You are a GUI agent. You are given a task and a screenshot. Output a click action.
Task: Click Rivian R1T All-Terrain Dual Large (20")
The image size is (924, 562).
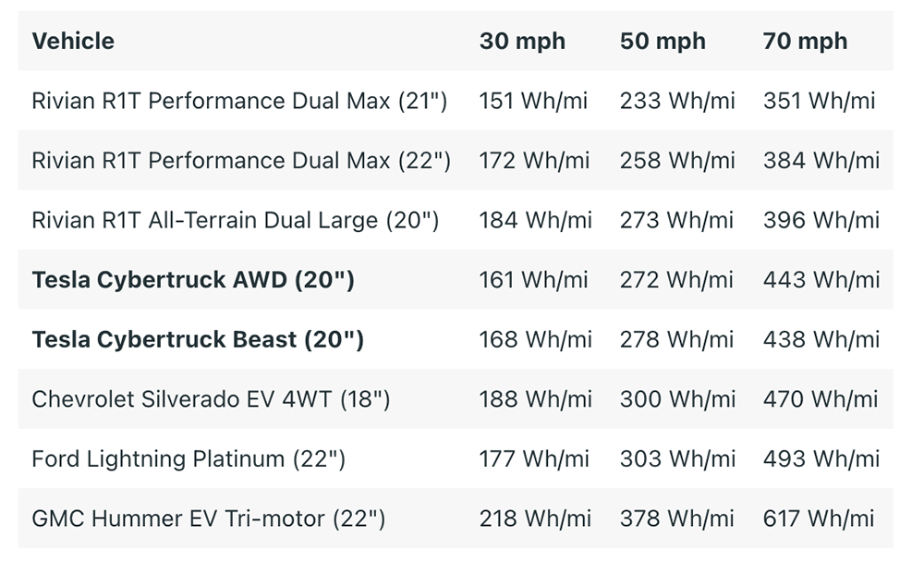coord(235,220)
